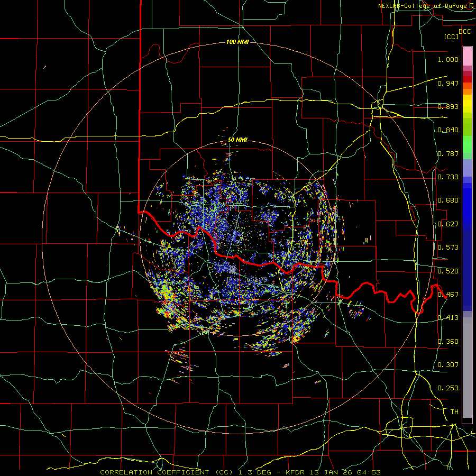
Task: Click the 1.000 scale value
Action: [448, 59]
